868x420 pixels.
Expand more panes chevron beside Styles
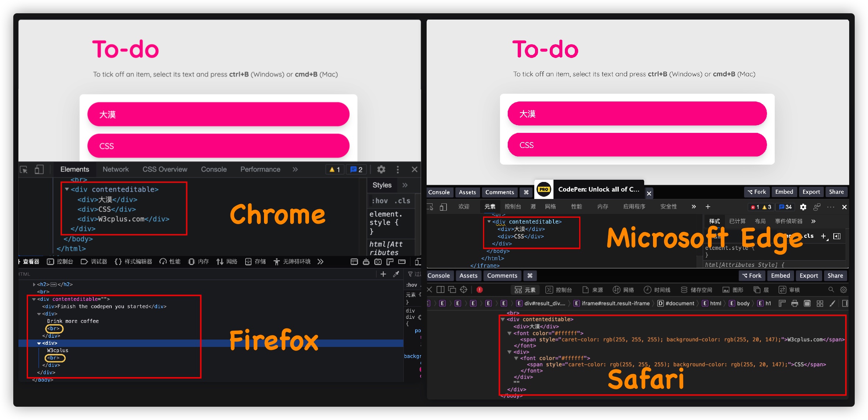point(405,185)
